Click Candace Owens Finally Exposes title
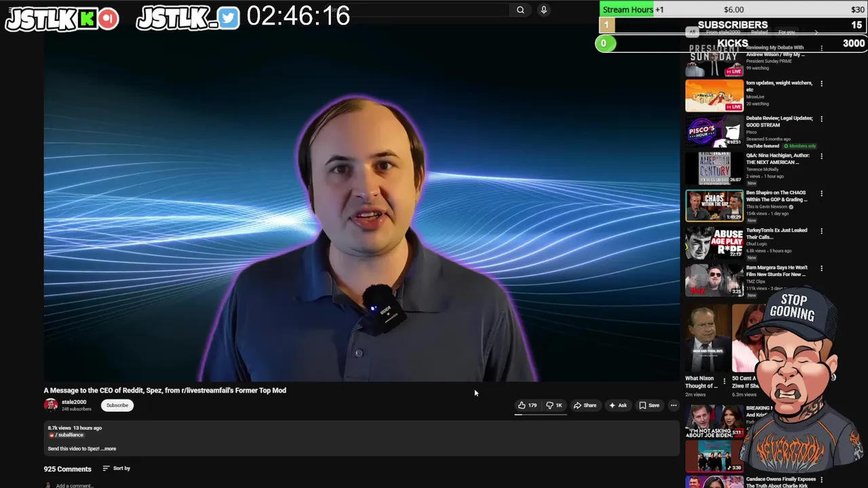The height and width of the screenshot is (488, 868). (781, 482)
